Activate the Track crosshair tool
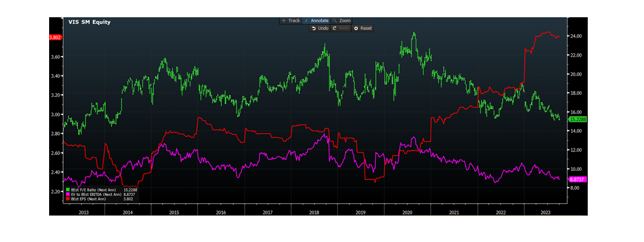The image size is (644, 242). point(290,20)
